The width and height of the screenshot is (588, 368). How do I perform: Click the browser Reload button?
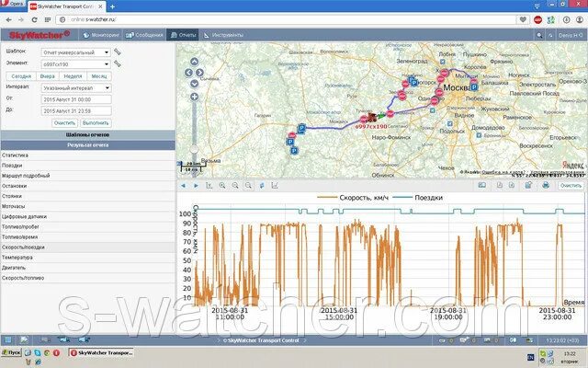34,19
